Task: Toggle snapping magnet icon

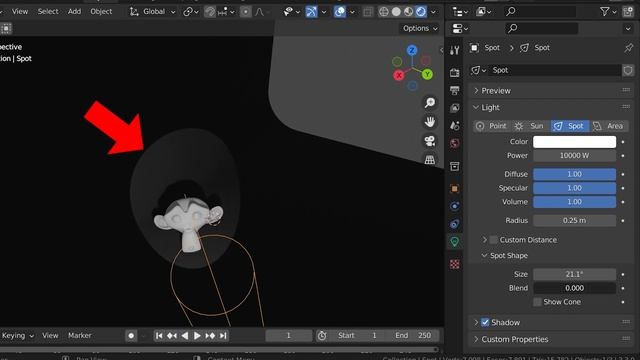Action: tap(210, 12)
